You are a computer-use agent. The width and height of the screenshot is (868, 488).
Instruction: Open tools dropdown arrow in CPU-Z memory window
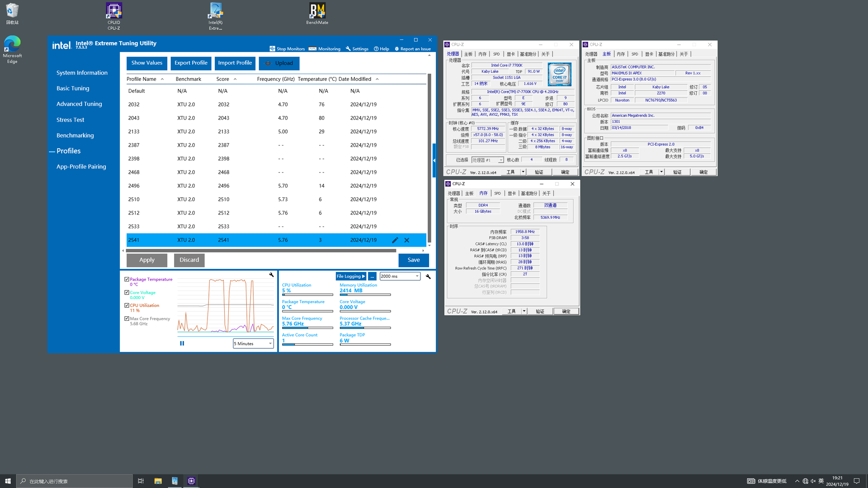pyautogui.click(x=524, y=311)
